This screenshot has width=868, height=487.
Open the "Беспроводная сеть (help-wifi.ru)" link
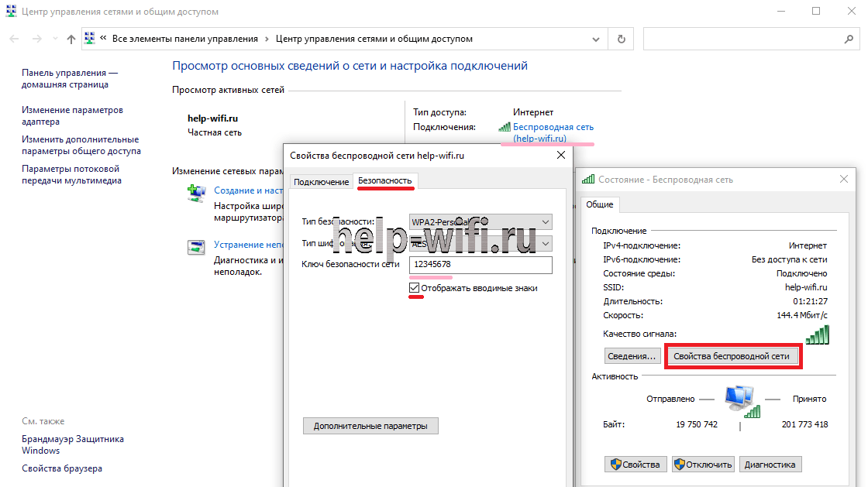(x=553, y=132)
